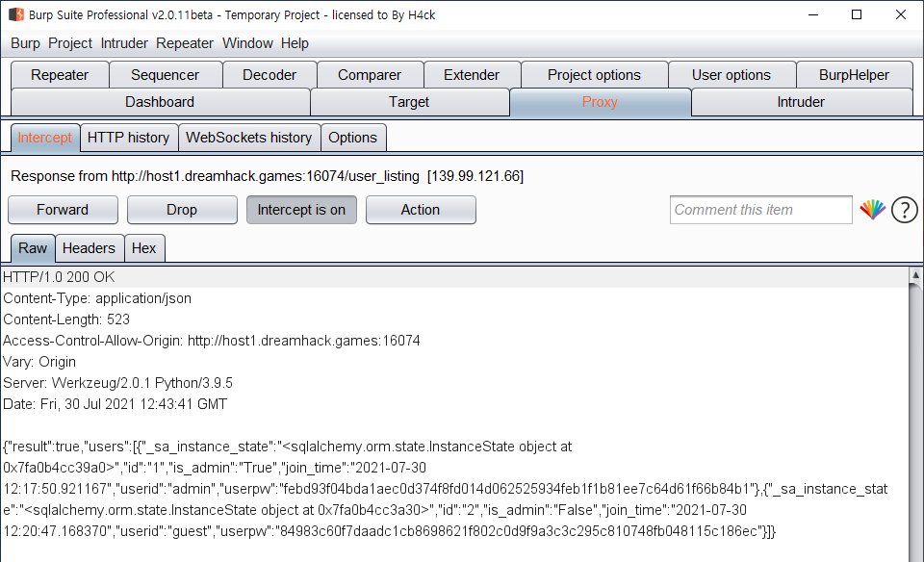This screenshot has height=562, width=924.
Task: Open the Repeater menu in menu bar
Action: [x=185, y=43]
